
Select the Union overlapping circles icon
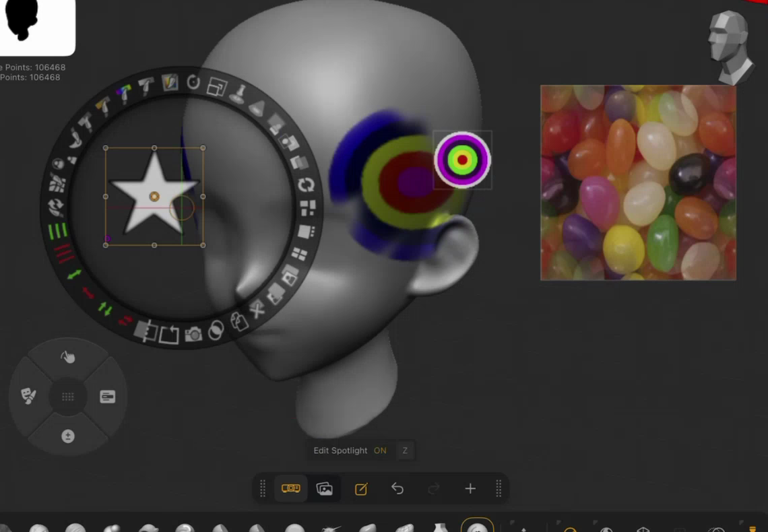click(x=216, y=331)
